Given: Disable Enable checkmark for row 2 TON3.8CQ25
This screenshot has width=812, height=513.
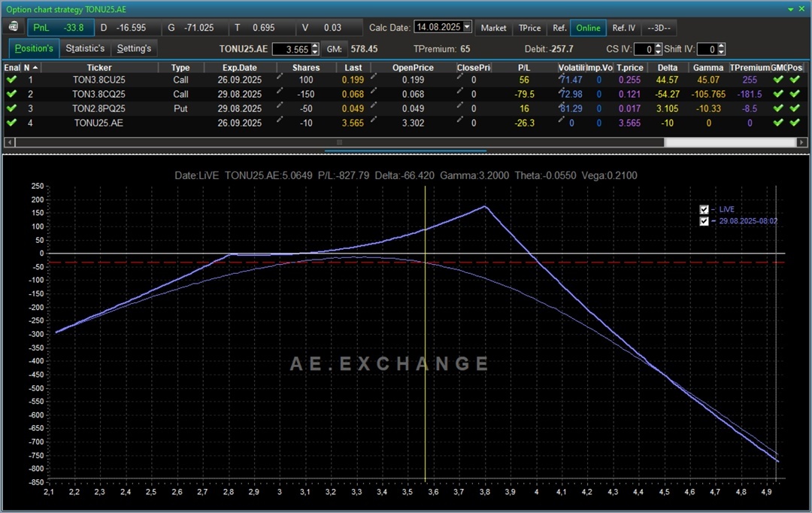Looking at the screenshot, I should click(11, 94).
